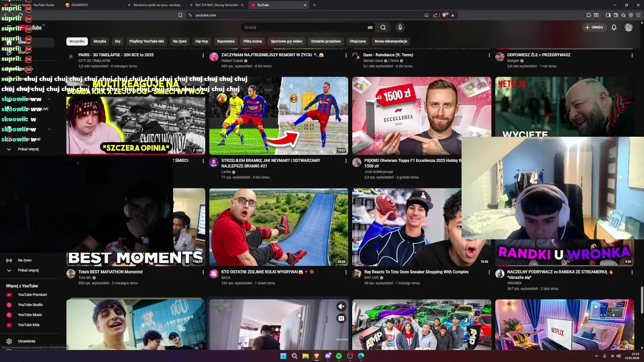Viewport: 644px width, 362px height.
Task: Open account avatar menu
Action: [x=628, y=27]
